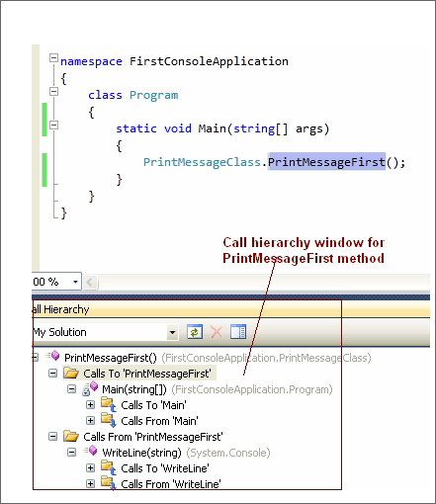The width and height of the screenshot is (436, 504).
Task: Select the Calls From 'WriteLine' tree item
Action: (x=171, y=484)
